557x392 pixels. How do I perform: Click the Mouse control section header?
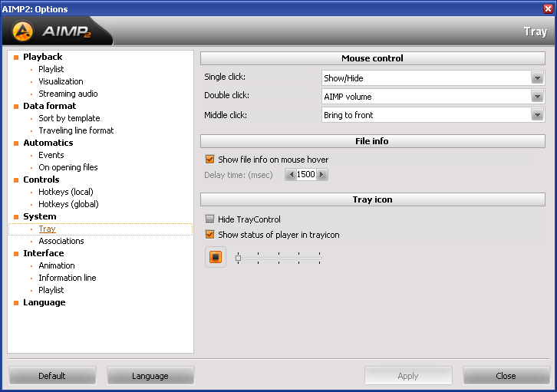[x=373, y=58]
